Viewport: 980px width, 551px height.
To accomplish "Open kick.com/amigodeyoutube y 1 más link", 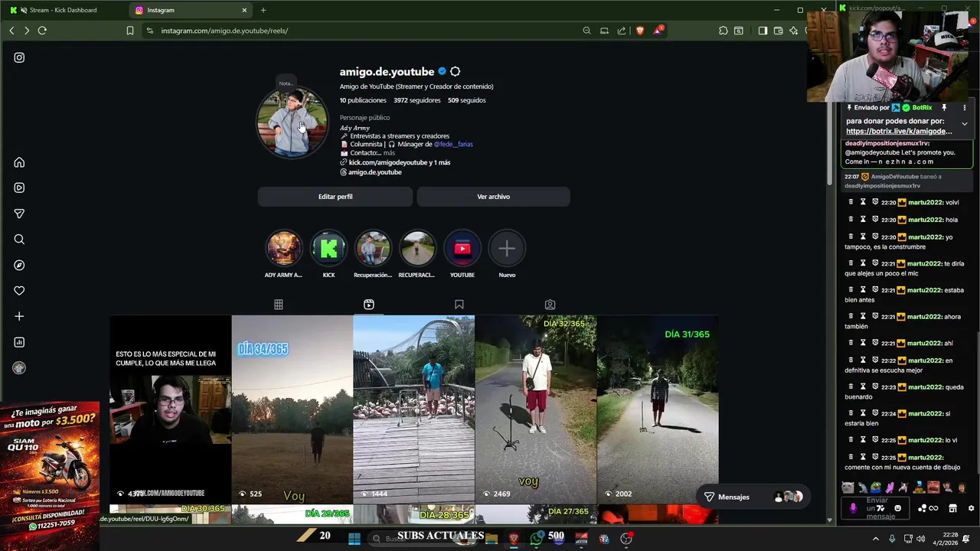I will pyautogui.click(x=399, y=162).
